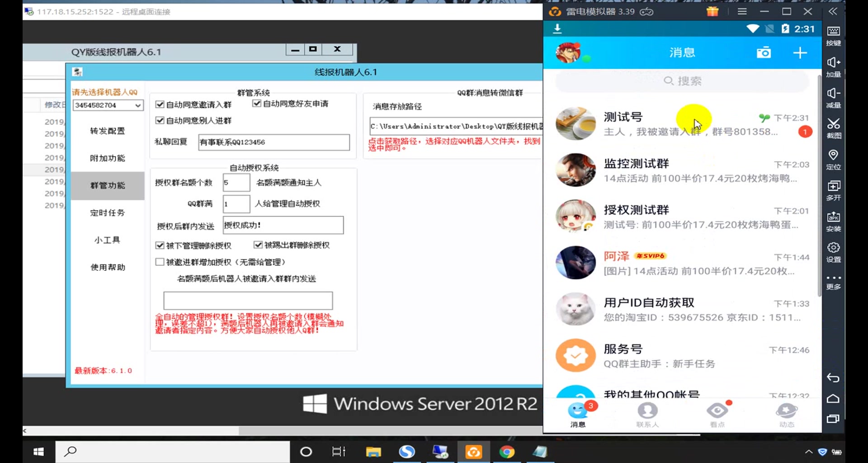Viewport: 868px width, 463px height.
Task: Open File Explorer from taskbar
Action: click(x=373, y=452)
